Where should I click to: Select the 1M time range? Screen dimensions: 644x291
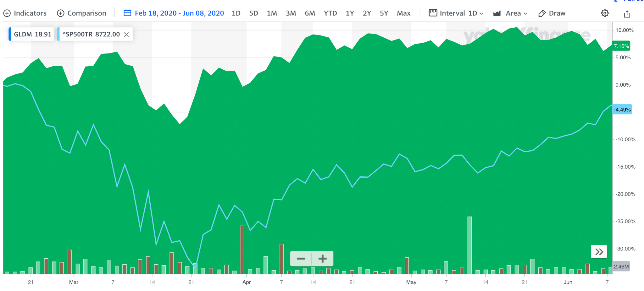point(272,13)
